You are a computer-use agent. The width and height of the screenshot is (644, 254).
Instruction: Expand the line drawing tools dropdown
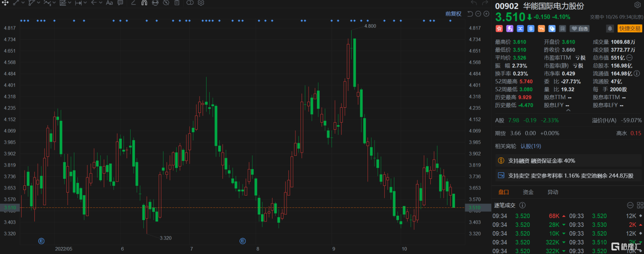22,3
